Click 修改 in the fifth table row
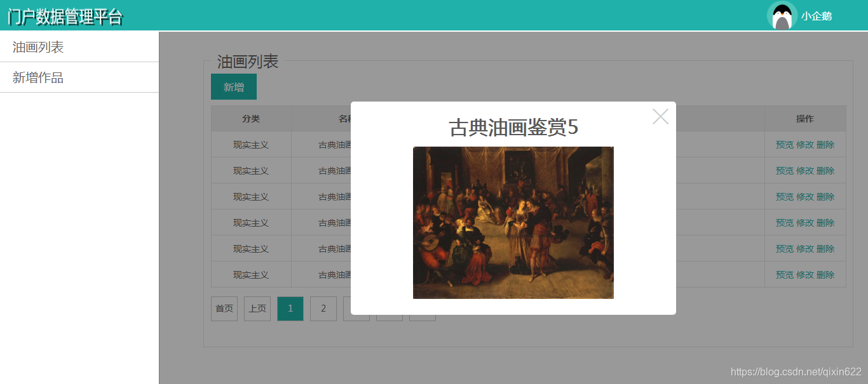This screenshot has height=384, width=868. (805, 249)
